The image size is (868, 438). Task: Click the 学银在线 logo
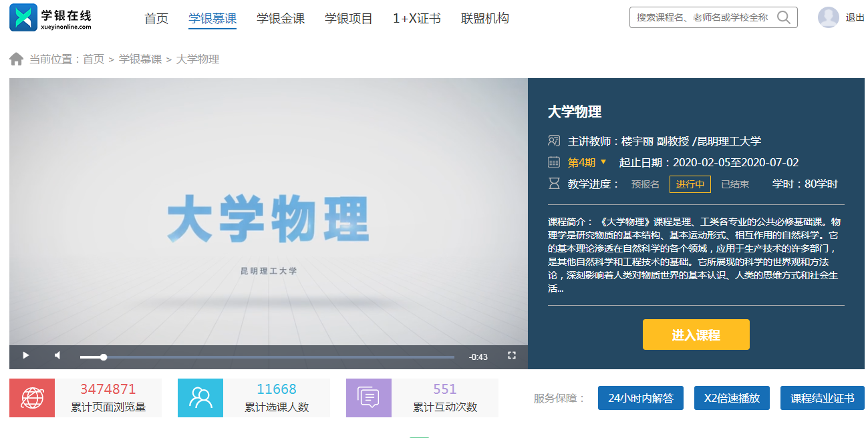click(50, 17)
